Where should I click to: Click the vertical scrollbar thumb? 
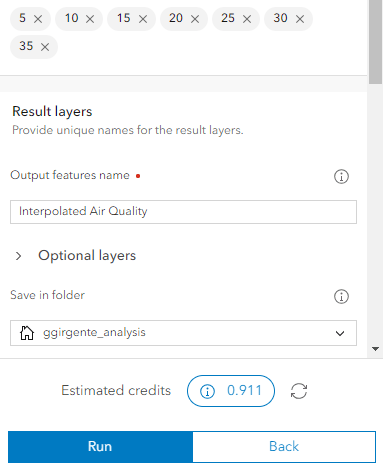pos(376,42)
